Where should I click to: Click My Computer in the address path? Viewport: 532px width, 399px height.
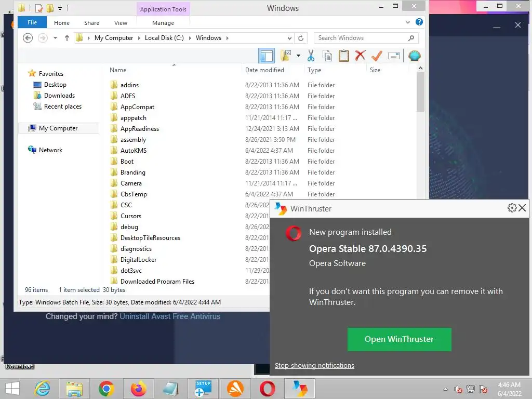(x=114, y=37)
